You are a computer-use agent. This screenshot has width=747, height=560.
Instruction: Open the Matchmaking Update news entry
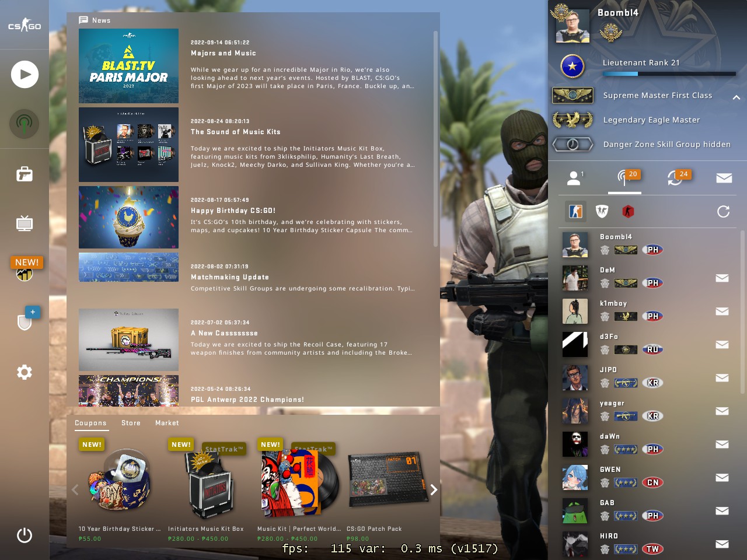click(x=230, y=277)
